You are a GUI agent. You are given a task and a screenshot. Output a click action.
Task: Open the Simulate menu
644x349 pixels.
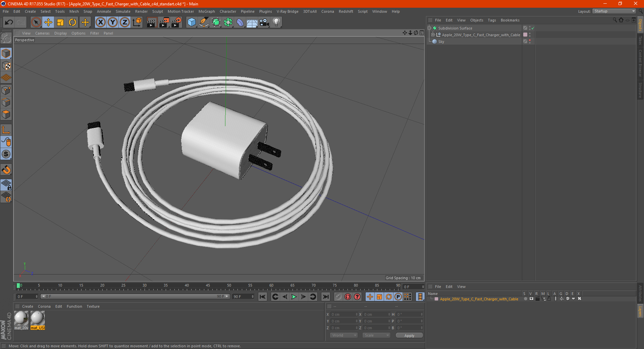pyautogui.click(x=123, y=11)
